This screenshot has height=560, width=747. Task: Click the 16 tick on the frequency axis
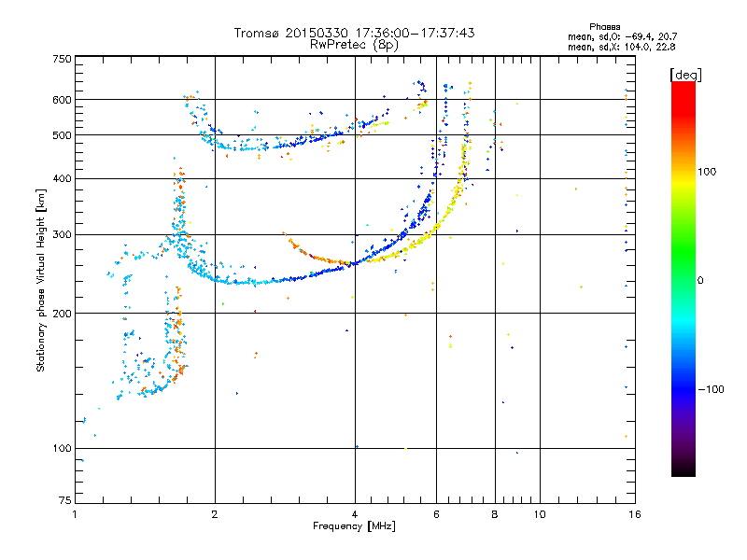pos(633,514)
